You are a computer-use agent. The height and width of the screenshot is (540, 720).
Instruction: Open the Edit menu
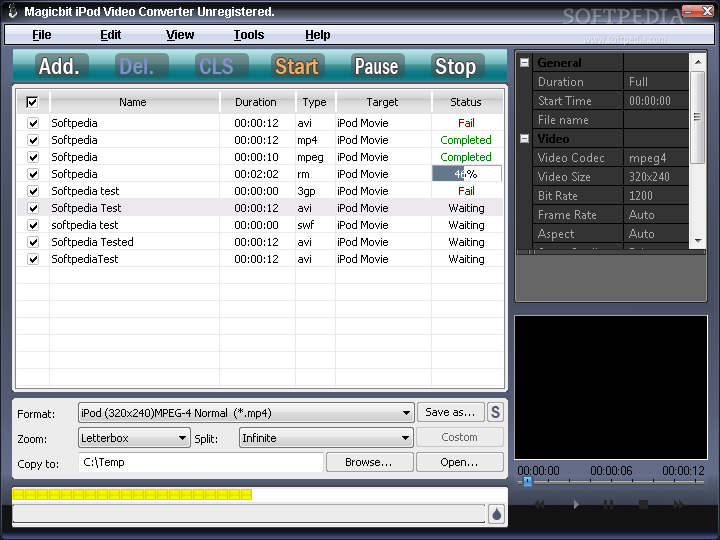click(111, 35)
